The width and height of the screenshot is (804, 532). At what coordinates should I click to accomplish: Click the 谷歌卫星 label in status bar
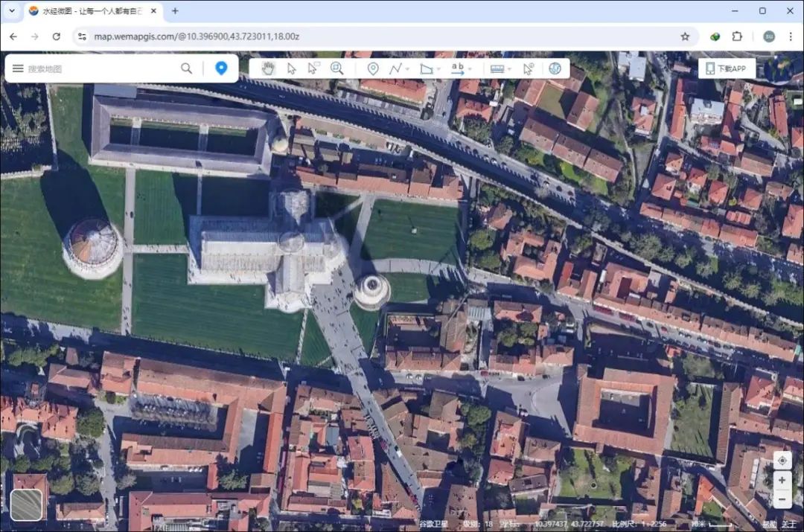coord(433,524)
